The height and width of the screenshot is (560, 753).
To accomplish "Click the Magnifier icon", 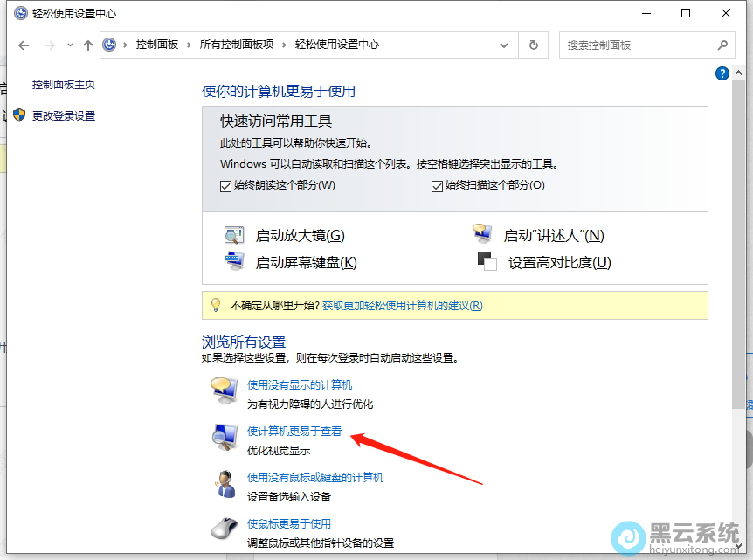I will pyautogui.click(x=234, y=235).
